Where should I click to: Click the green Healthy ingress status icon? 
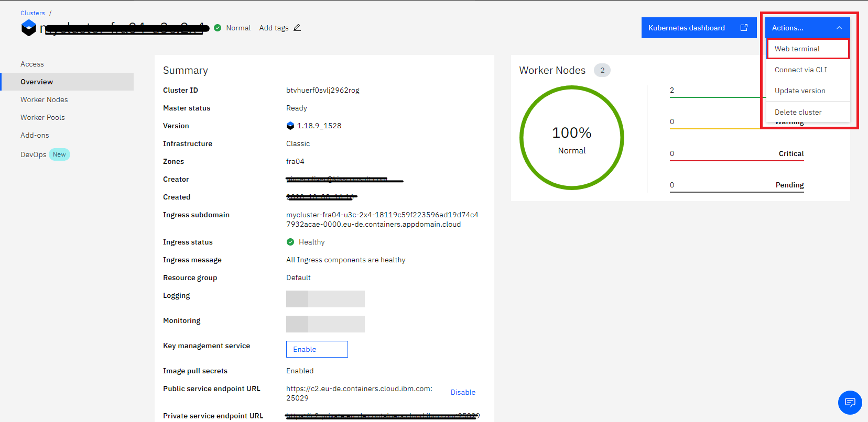[290, 242]
